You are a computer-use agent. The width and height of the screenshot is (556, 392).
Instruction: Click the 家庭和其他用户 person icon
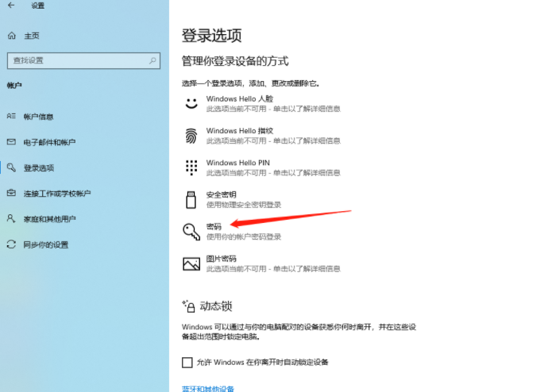pos(11,218)
